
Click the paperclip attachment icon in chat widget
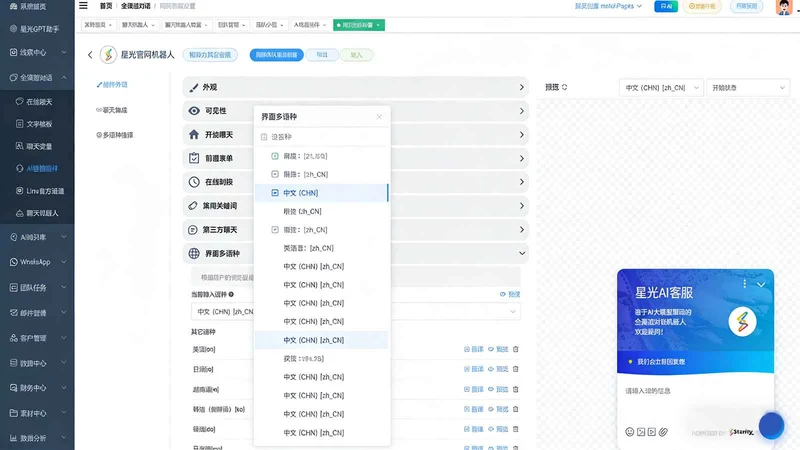pos(663,432)
